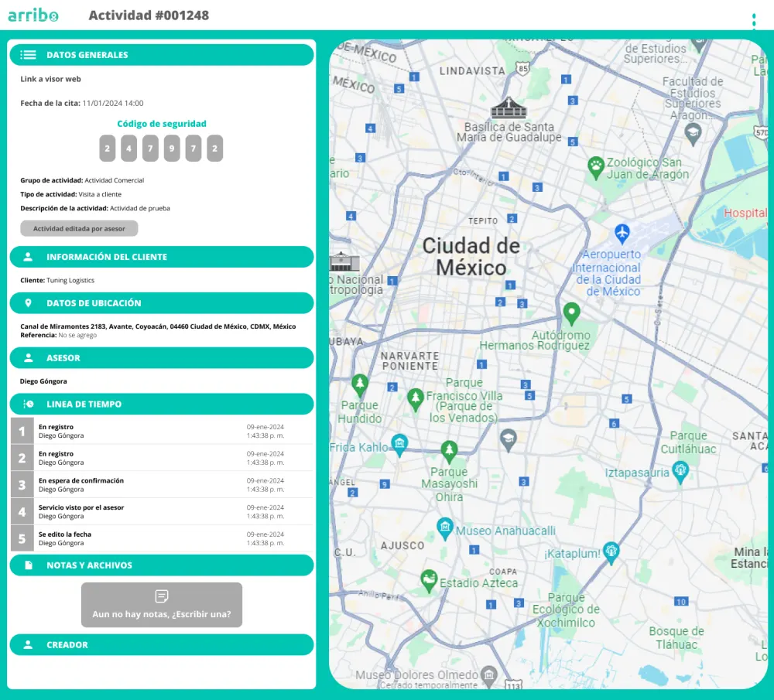This screenshot has height=700, width=774.
Task: Click the blue '10' metro marker on map
Action: click(681, 601)
